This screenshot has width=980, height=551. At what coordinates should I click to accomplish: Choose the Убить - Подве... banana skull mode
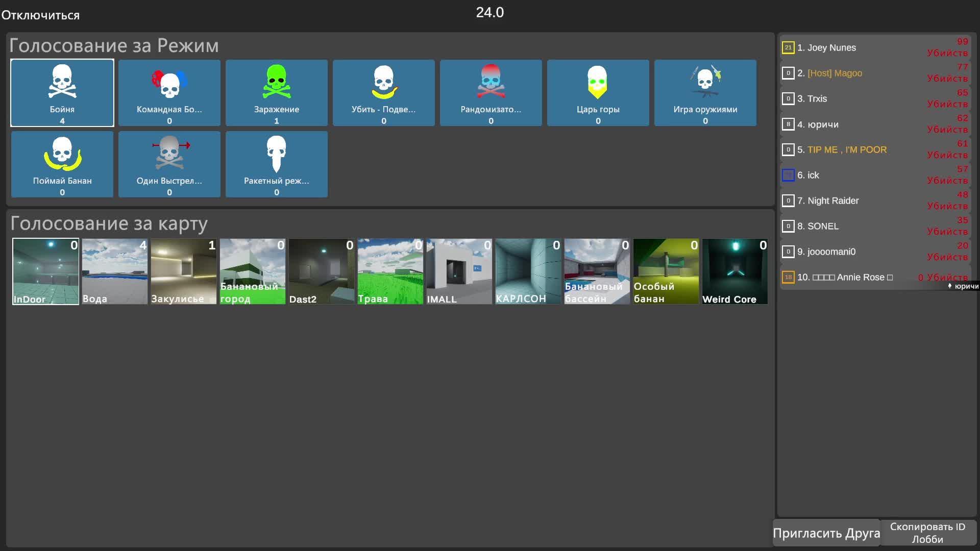tap(384, 93)
